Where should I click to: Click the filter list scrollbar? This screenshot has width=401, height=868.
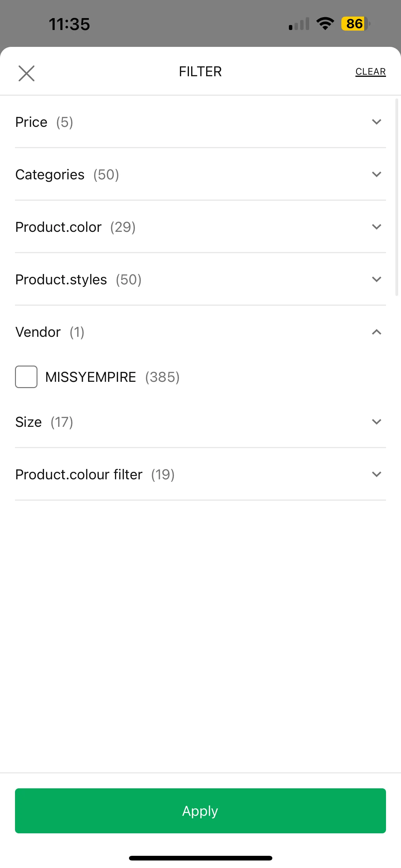pyautogui.click(x=397, y=197)
